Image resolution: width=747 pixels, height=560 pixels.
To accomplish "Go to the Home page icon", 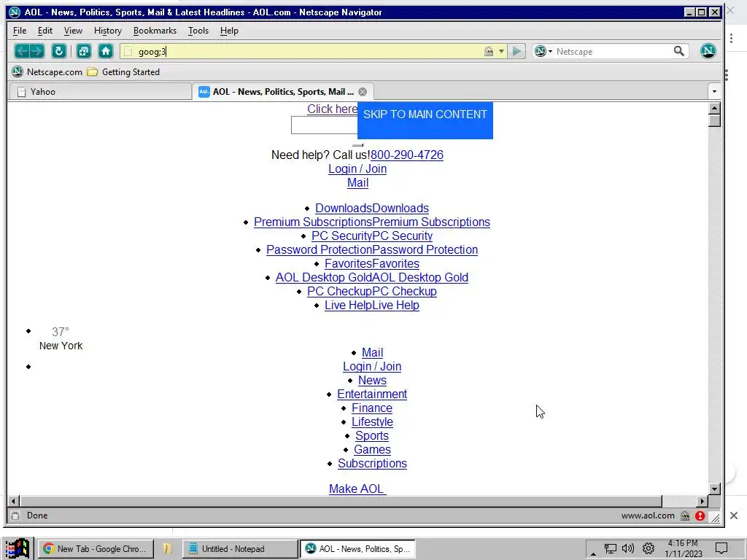I will click(x=105, y=51).
